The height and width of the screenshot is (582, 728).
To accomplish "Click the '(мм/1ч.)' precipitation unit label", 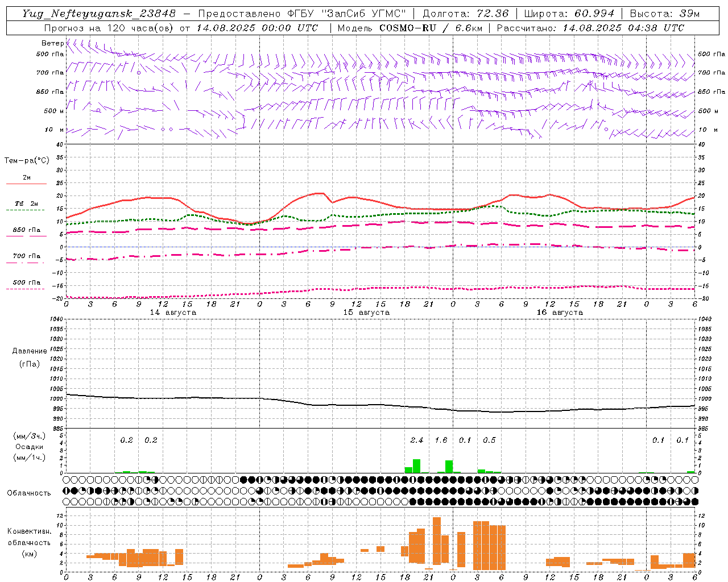I will 29,458.
